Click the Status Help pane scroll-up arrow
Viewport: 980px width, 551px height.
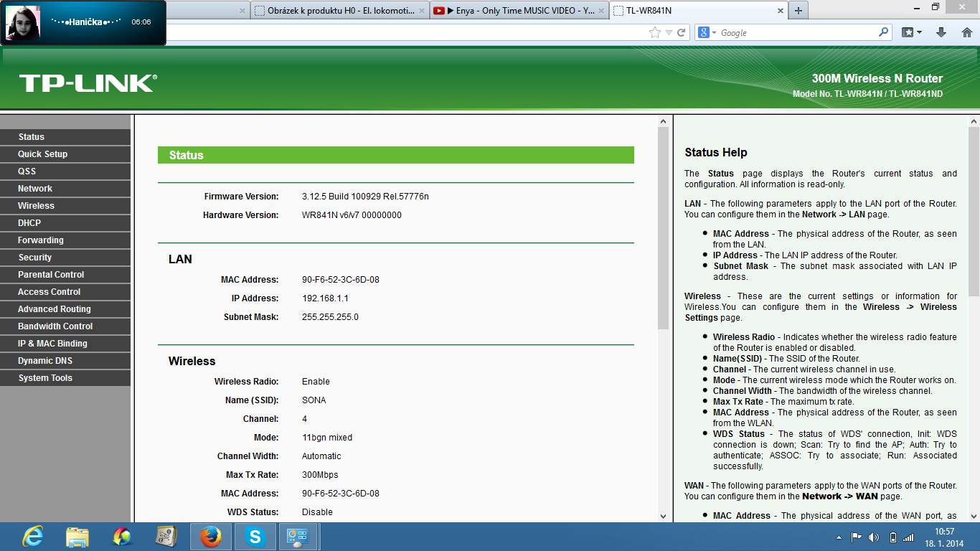[974, 122]
